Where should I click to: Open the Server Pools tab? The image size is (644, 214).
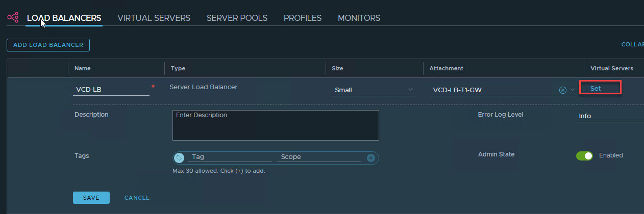pyautogui.click(x=237, y=18)
